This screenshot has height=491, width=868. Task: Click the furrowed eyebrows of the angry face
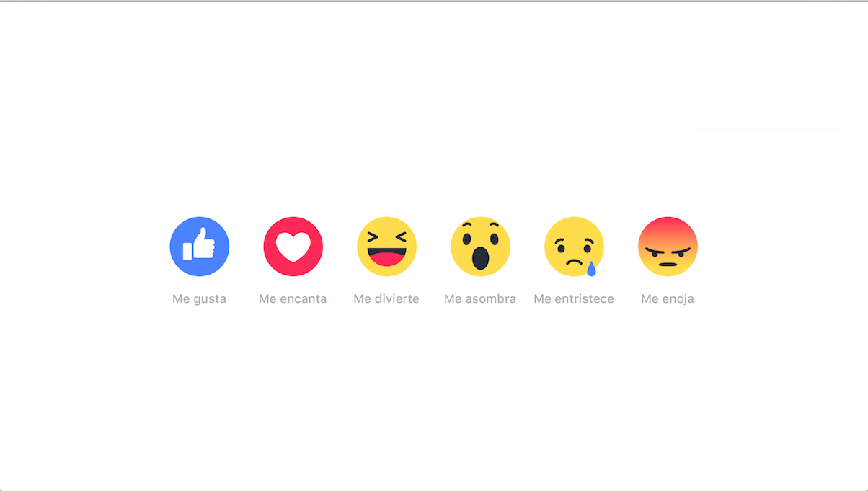coord(668,249)
